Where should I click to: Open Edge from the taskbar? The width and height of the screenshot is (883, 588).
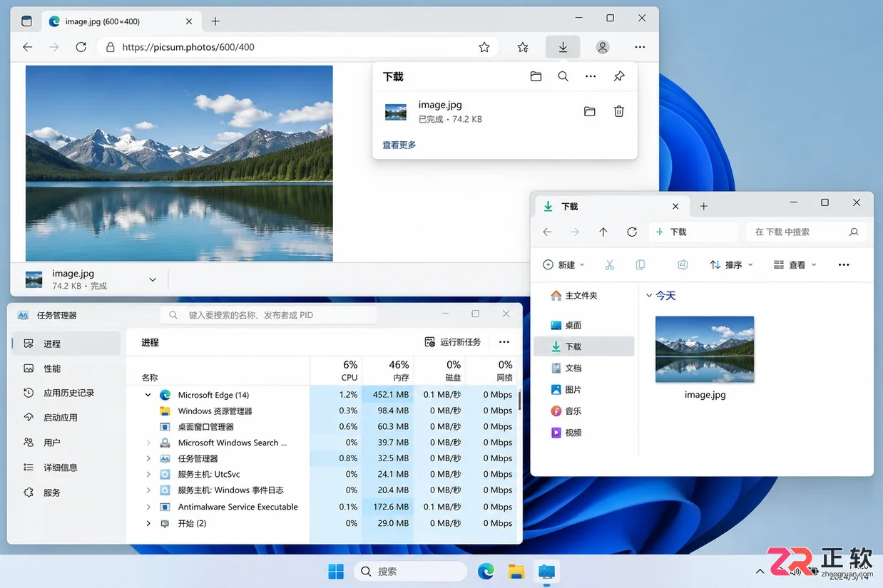click(486, 571)
